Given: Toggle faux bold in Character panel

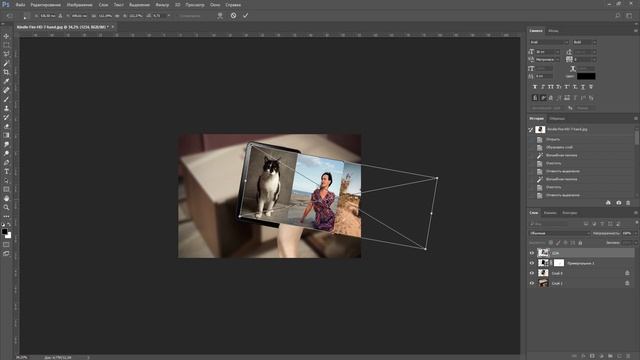Looking at the screenshot, I should (x=535, y=87).
